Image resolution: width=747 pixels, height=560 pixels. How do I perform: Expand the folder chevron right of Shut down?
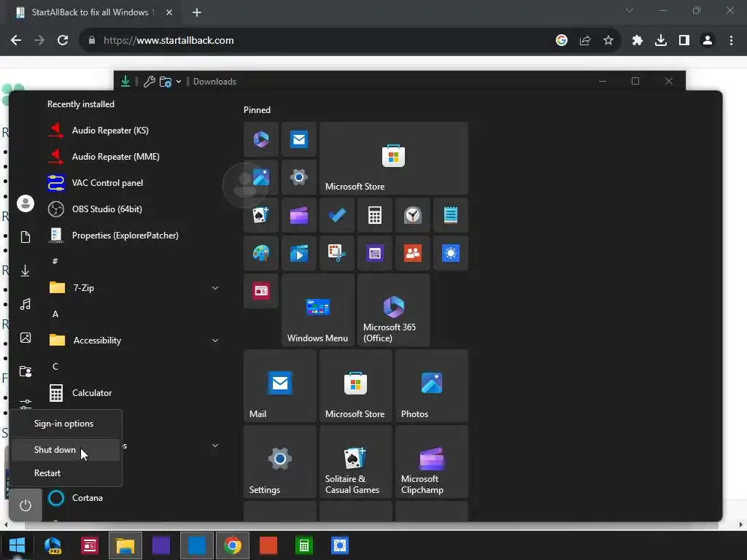[x=215, y=446]
